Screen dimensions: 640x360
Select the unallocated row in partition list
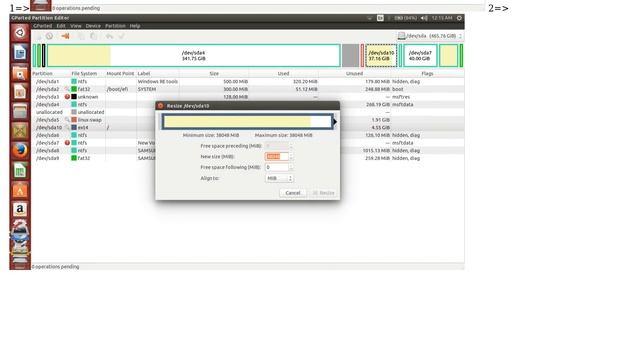[248, 112]
